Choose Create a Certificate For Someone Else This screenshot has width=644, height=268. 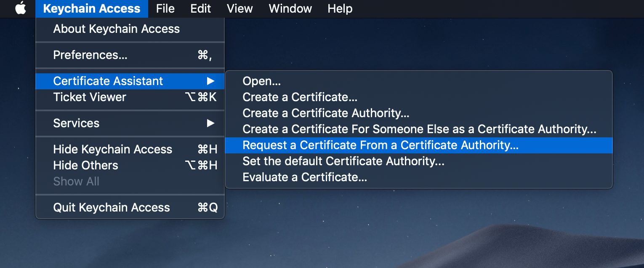click(419, 129)
